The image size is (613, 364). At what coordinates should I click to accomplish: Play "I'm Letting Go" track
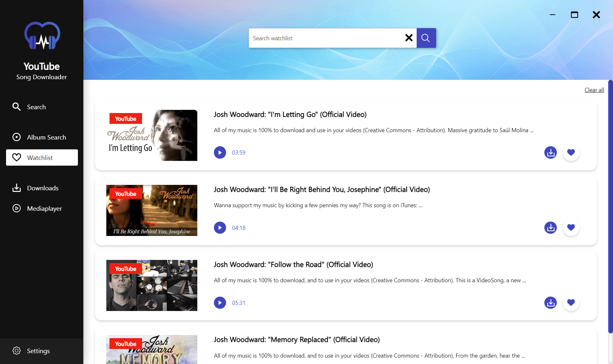click(x=220, y=153)
